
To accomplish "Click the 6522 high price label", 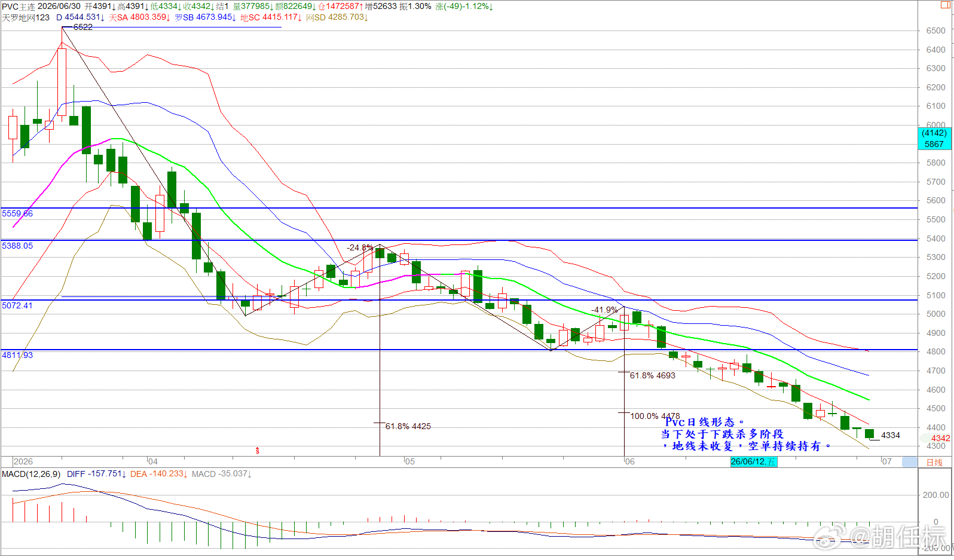I will (82, 27).
